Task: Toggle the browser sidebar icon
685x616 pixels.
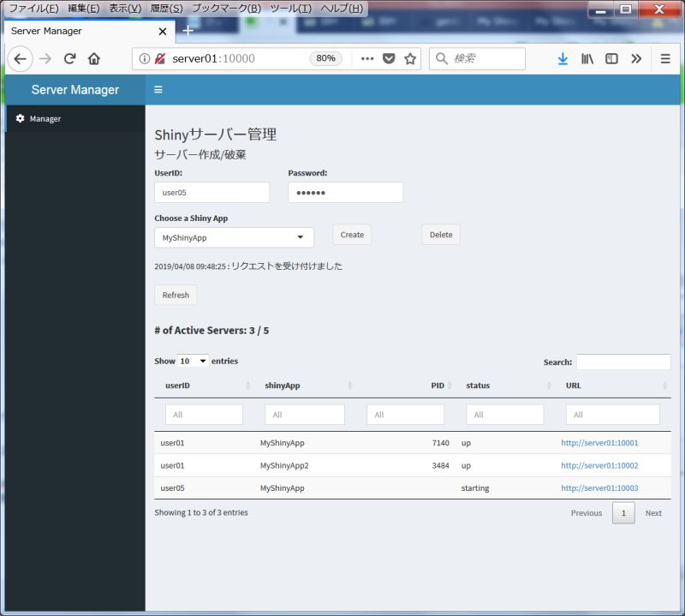Action: 611,58
